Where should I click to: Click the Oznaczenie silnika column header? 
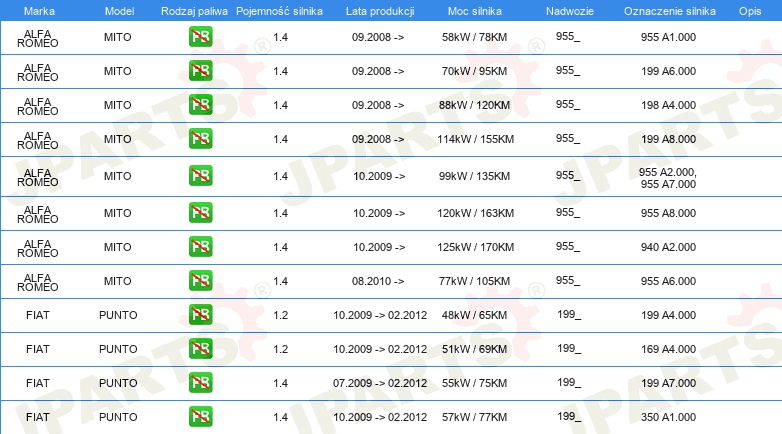tap(669, 11)
